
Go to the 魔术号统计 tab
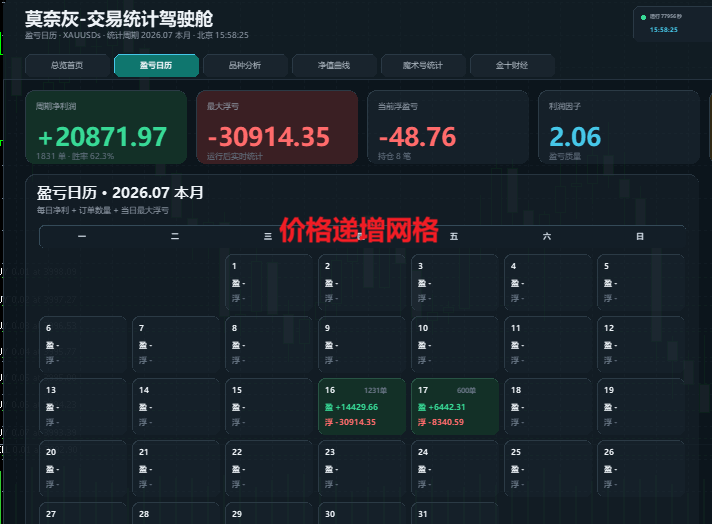tap(423, 65)
